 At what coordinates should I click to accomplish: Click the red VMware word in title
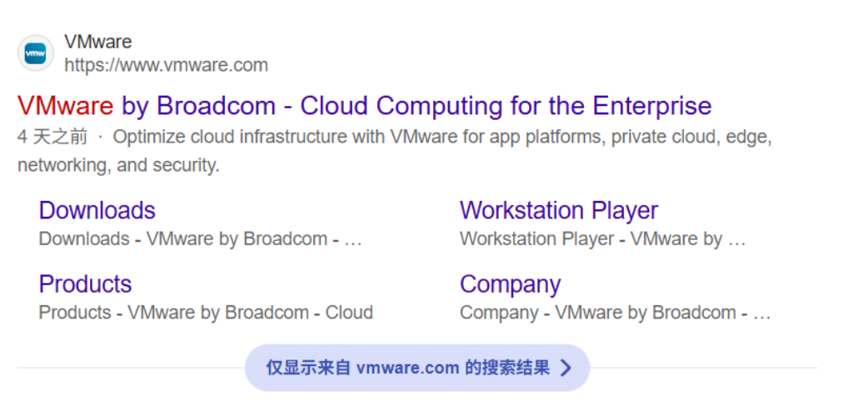click(x=65, y=106)
